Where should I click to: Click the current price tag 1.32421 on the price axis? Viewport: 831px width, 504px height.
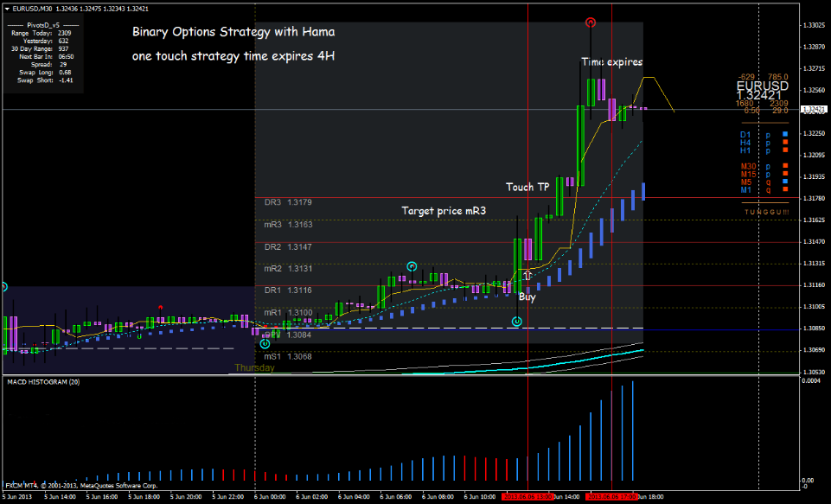coord(814,110)
